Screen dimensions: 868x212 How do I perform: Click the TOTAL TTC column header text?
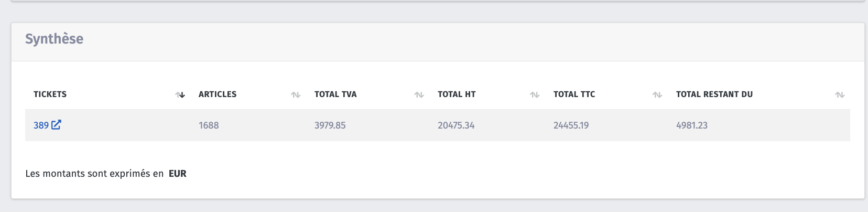pyautogui.click(x=574, y=94)
